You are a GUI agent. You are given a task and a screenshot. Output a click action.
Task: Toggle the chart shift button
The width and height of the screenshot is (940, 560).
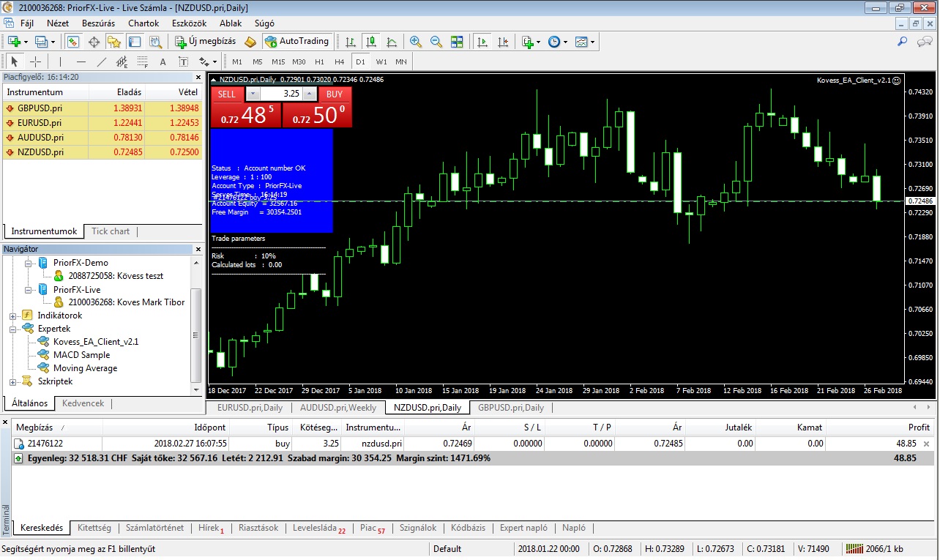pyautogui.click(x=501, y=42)
